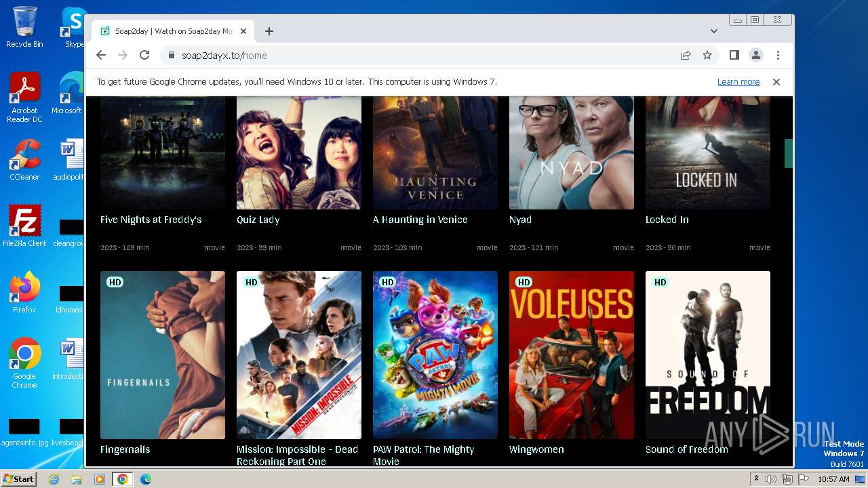Click the 10:57 AM taskbar clock
The height and width of the screenshot is (488, 868).
tap(833, 479)
